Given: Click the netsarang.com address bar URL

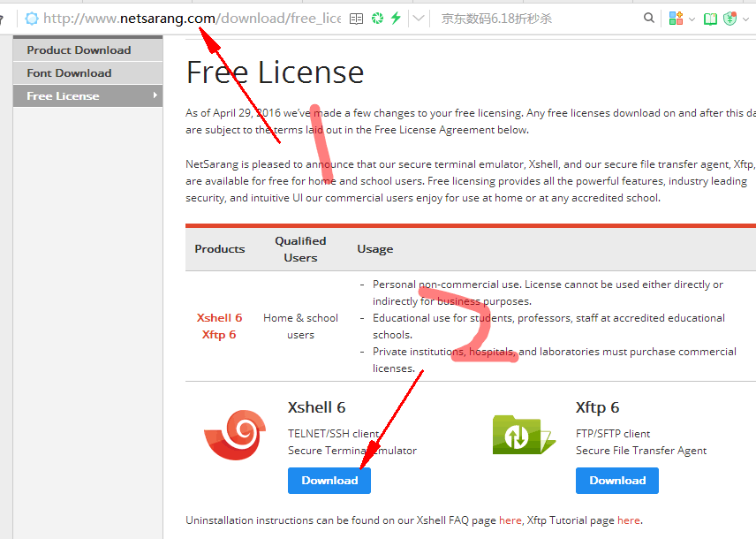Looking at the screenshot, I should pyautogui.click(x=192, y=19).
